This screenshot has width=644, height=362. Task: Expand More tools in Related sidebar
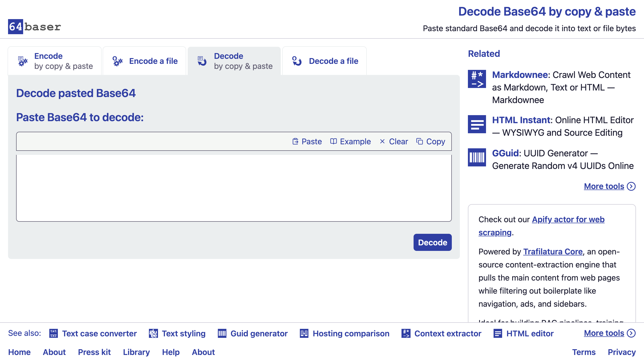pyautogui.click(x=610, y=186)
